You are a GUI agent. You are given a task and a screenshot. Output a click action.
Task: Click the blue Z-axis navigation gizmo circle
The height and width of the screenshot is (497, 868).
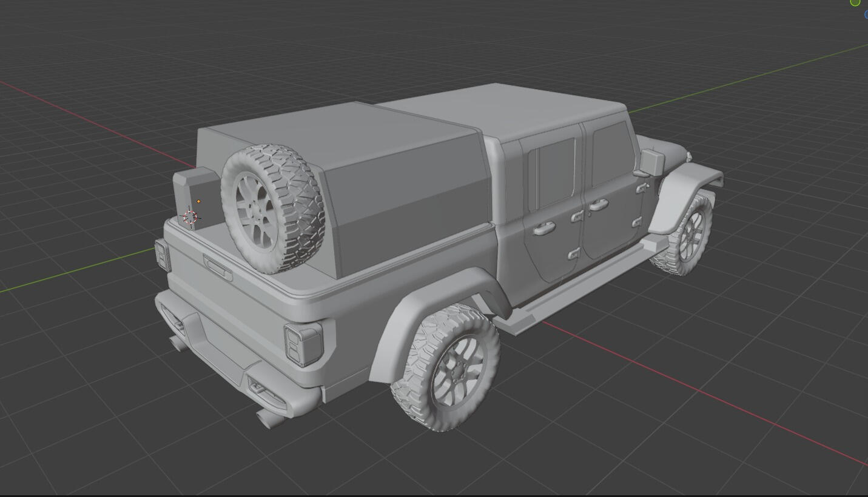[866, 15]
